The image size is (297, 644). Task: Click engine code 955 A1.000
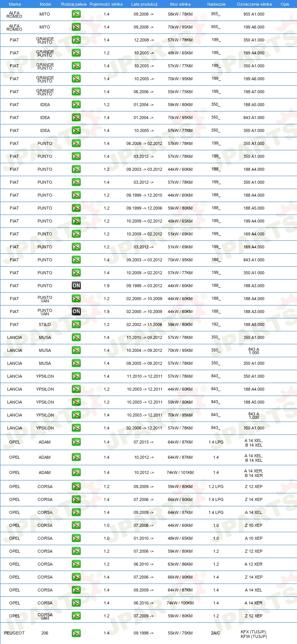point(254,14)
